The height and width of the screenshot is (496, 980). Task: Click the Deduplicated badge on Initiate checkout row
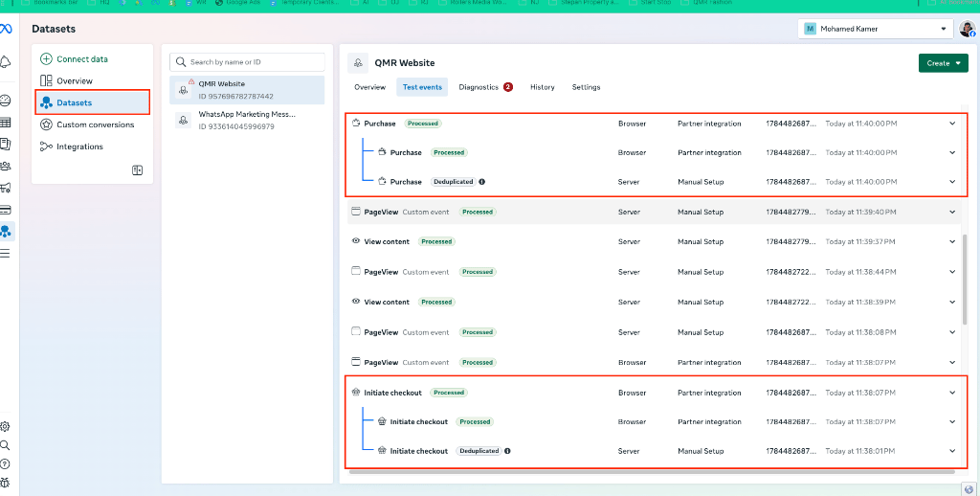(479, 451)
